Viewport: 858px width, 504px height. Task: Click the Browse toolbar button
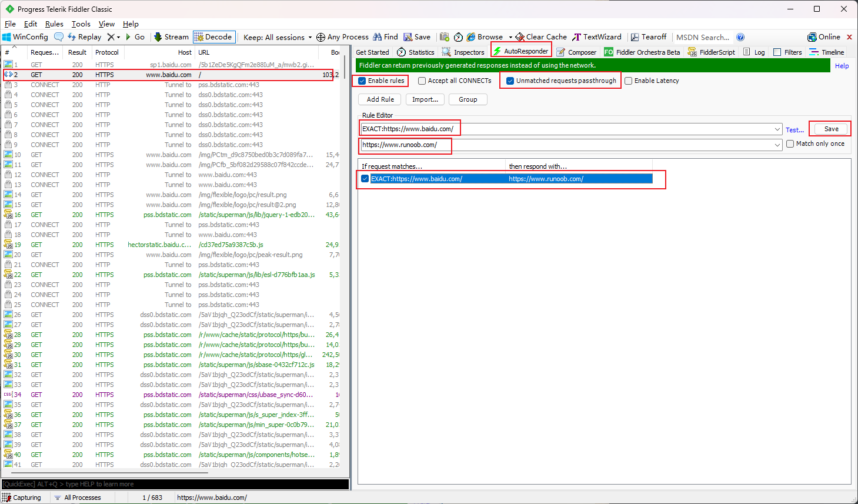click(x=485, y=37)
